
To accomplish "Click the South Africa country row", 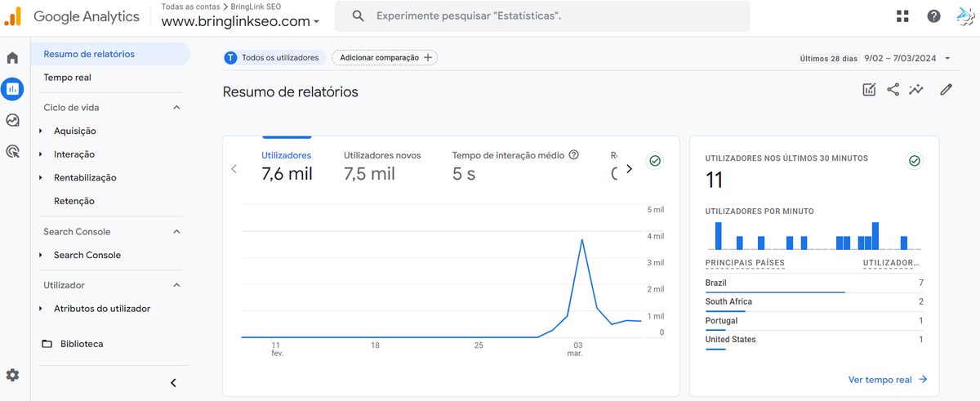I will pos(814,302).
